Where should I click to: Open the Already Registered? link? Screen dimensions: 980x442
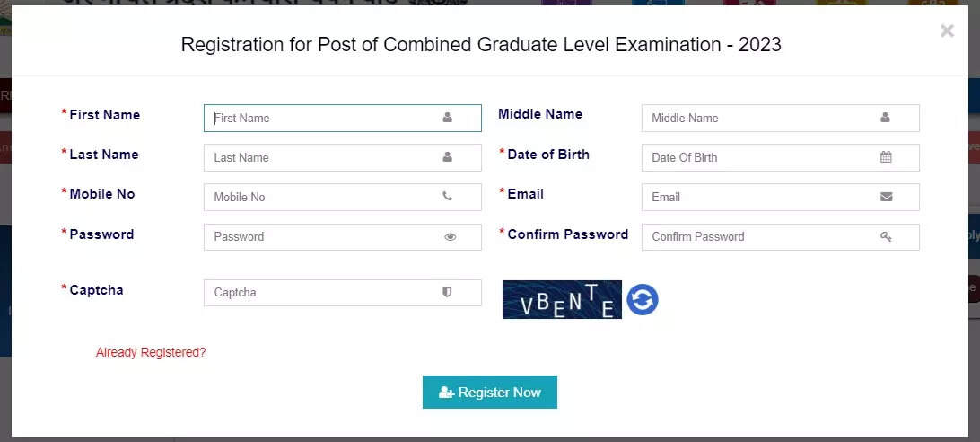point(151,352)
